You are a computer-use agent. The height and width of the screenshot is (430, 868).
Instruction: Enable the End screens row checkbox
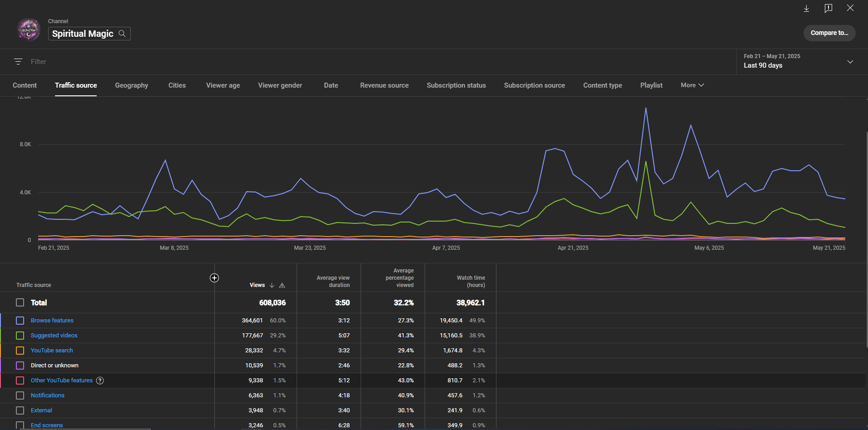(x=20, y=425)
